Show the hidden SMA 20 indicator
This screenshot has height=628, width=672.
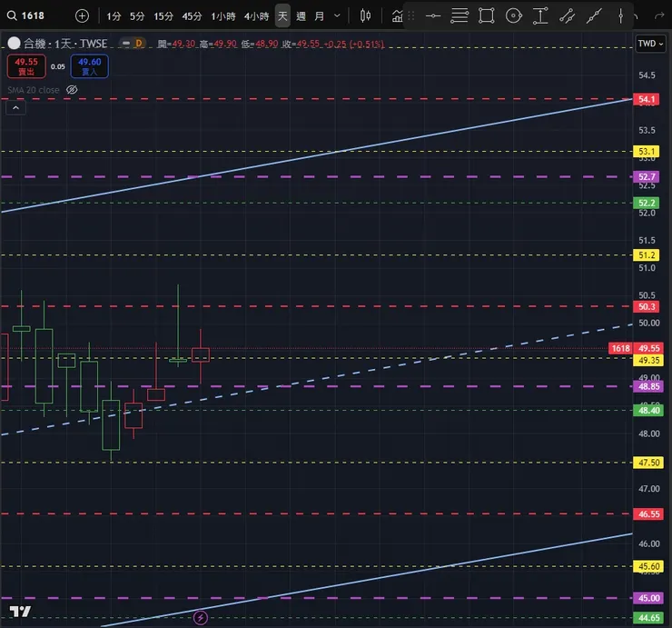point(72,90)
